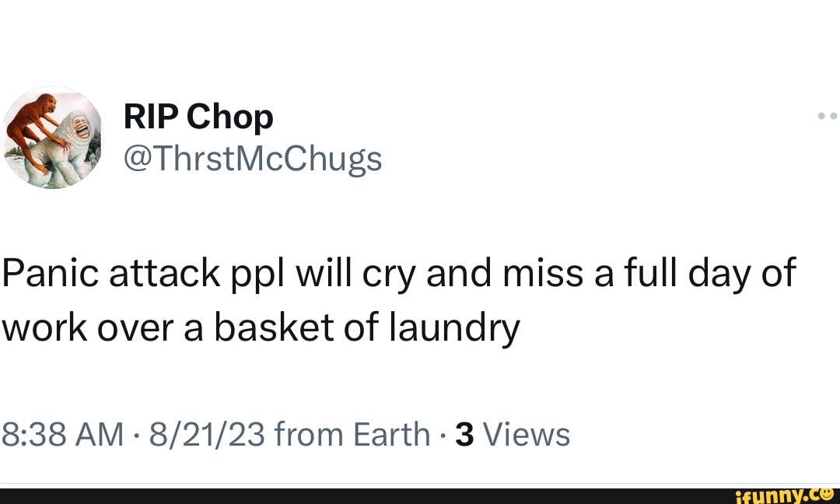Click the 'from Earth' location label
The width and height of the screenshot is (840, 504).
coord(352,434)
